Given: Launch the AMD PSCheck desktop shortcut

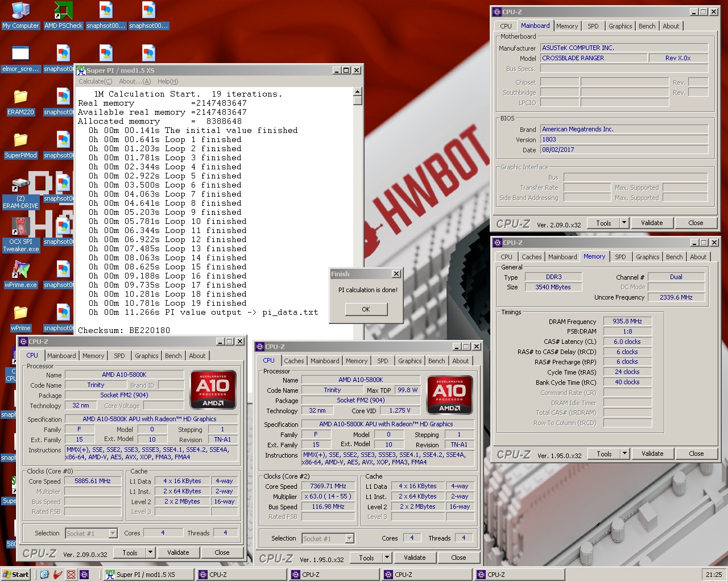Looking at the screenshot, I should 63,15.
